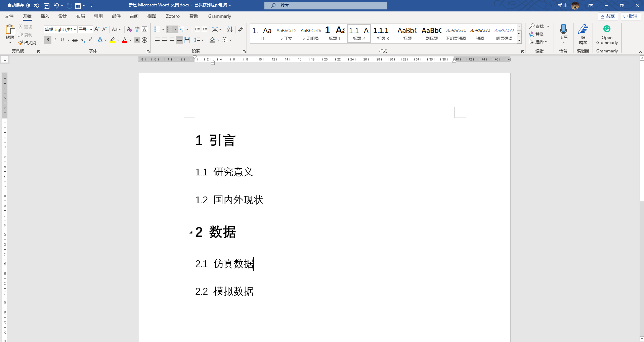Launch Open Grammarly from the ribbon
The image size is (644, 342).
[x=607, y=34]
